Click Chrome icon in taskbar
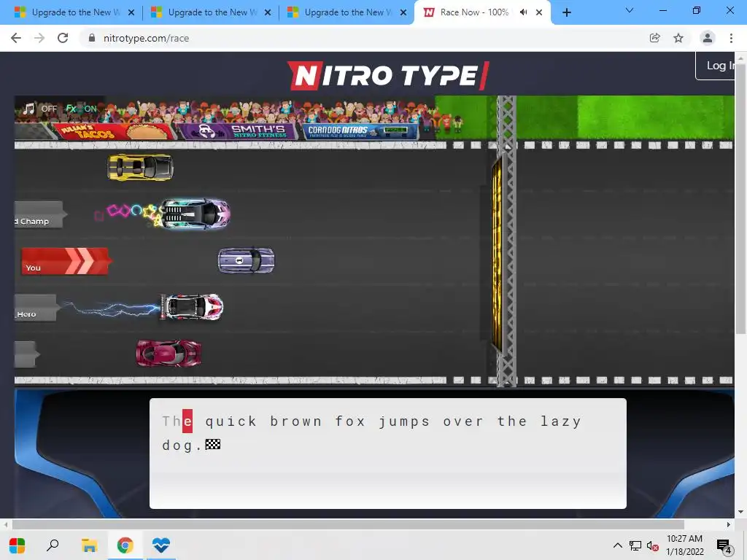 pos(125,545)
